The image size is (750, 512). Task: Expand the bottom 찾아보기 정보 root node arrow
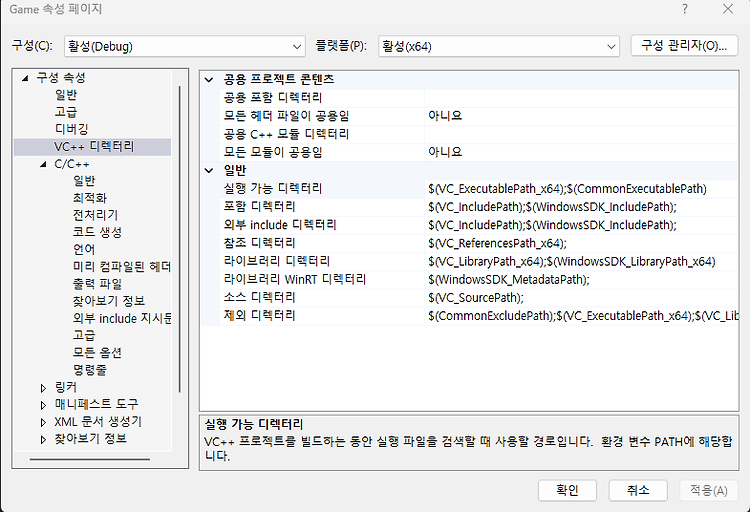(x=43, y=440)
